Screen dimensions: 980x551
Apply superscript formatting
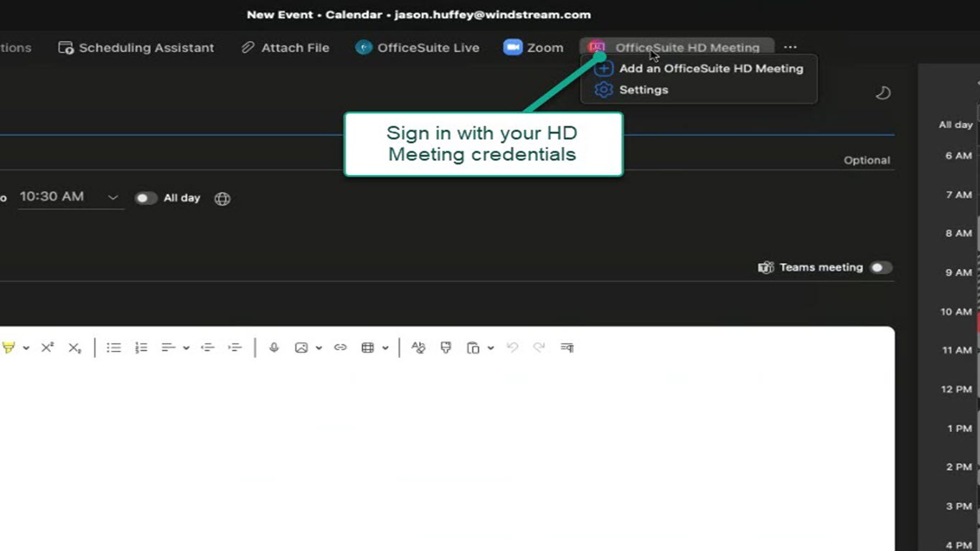point(47,348)
